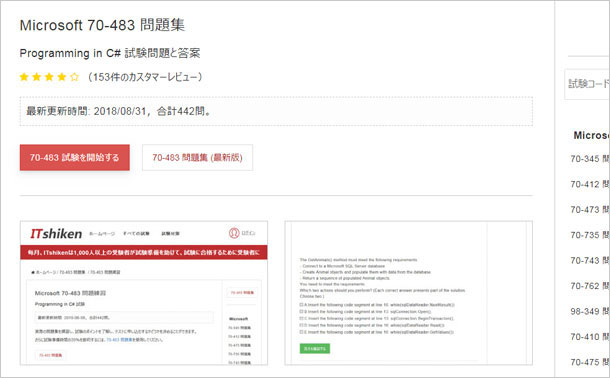The width and height of the screenshot is (610, 378).
Task: Open the 70-475 問題集 sidebar link
Action: (590, 362)
